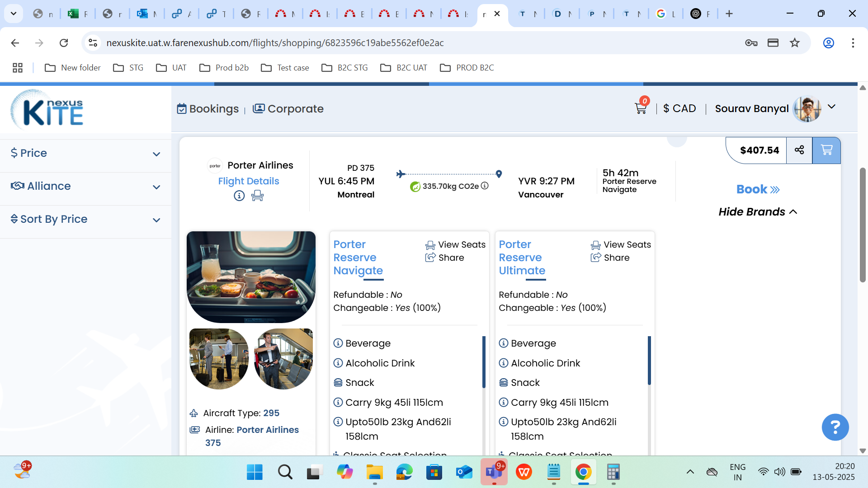The image size is (868, 488).
Task: Click the $407.54 price
Action: (x=759, y=150)
